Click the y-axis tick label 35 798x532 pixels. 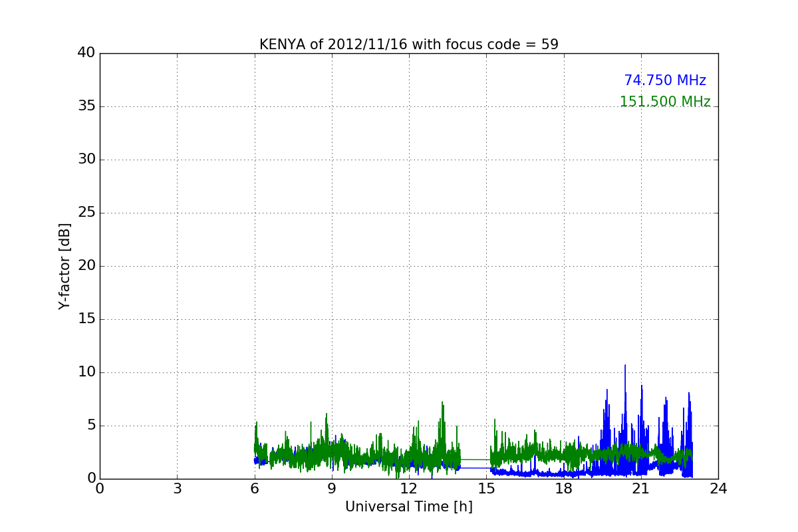[x=86, y=106]
